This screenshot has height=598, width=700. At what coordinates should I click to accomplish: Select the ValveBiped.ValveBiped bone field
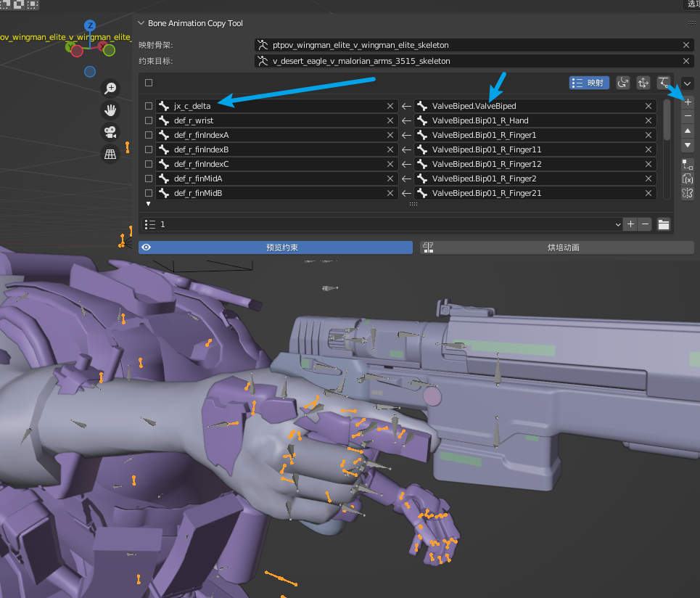(x=535, y=106)
